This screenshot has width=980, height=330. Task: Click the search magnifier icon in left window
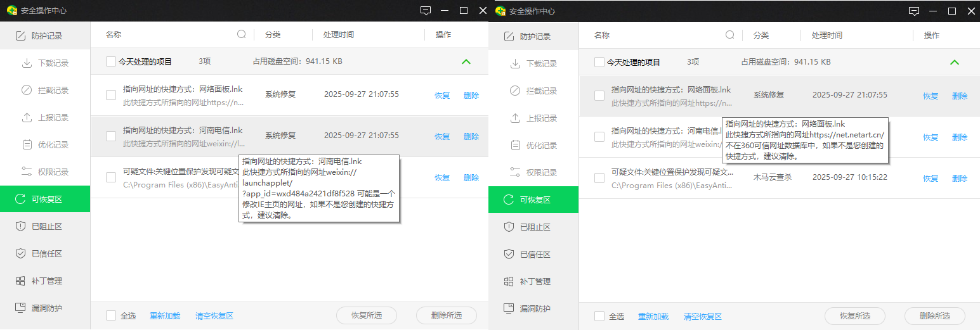(242, 35)
